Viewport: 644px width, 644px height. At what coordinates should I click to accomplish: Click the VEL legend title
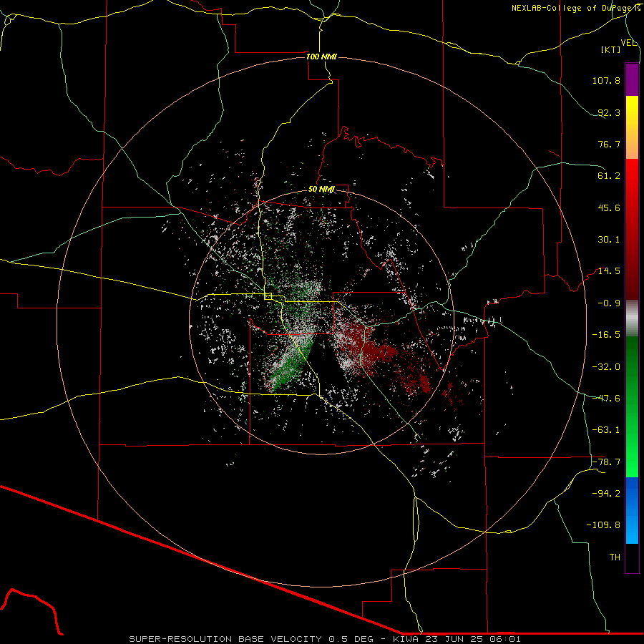click(628, 43)
